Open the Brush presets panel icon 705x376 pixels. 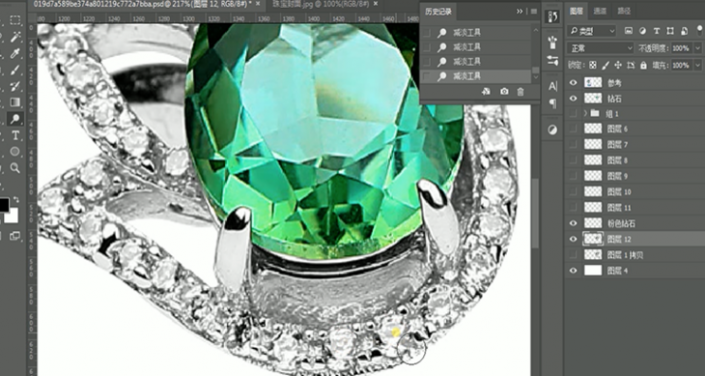552,43
